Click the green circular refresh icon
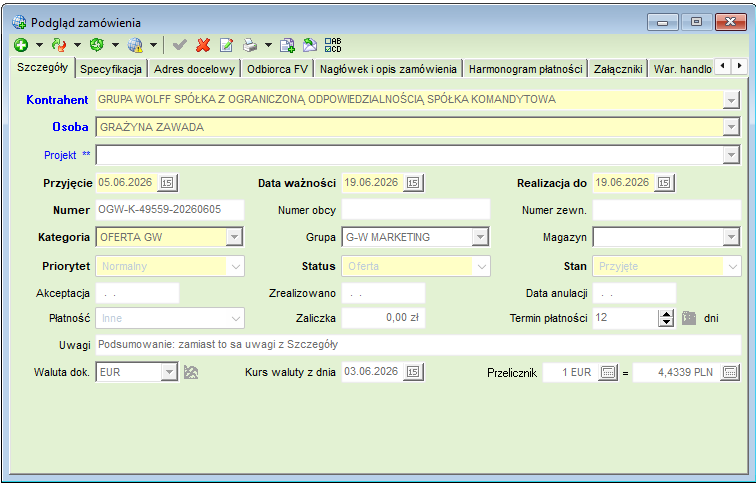This screenshot has width=756, height=483. 96,45
